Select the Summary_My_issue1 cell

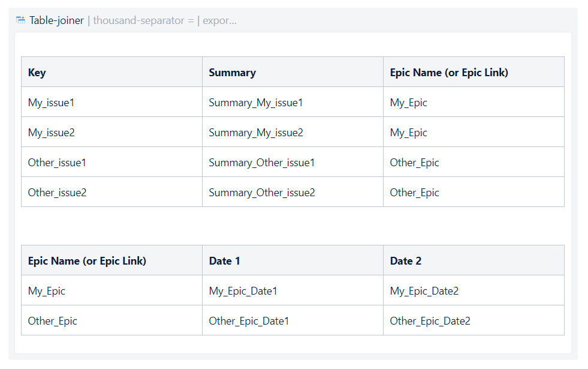[x=255, y=102]
